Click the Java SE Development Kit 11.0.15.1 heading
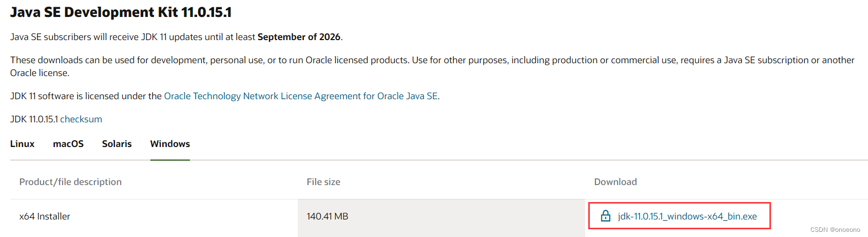The height and width of the screenshot is (237, 868). point(121,12)
